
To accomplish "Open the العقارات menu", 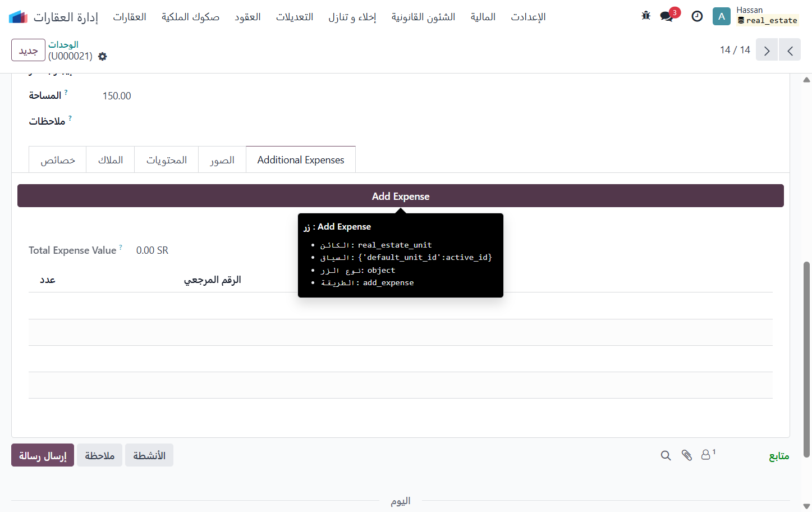I will (x=130, y=17).
